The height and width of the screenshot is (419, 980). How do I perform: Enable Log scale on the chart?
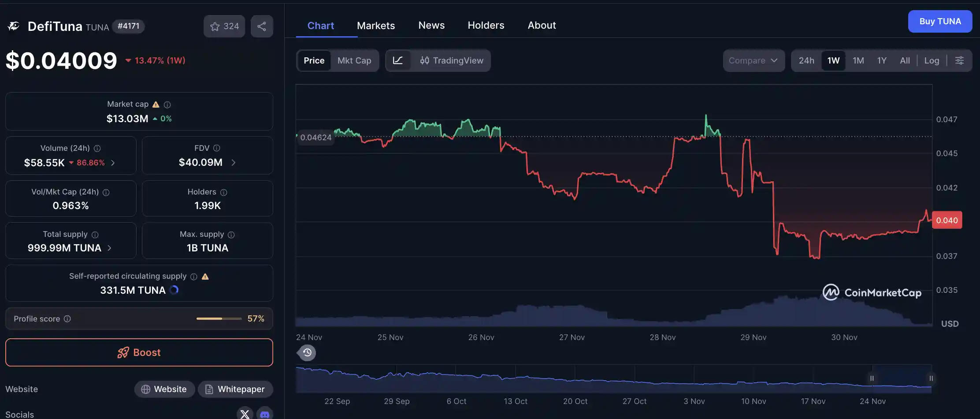(x=932, y=60)
